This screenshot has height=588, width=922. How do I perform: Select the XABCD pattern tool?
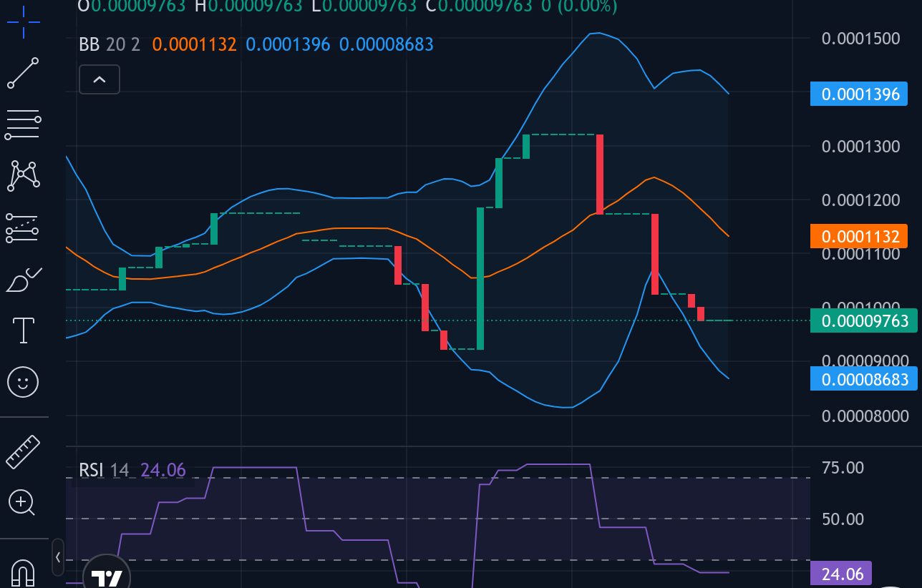tap(23, 175)
